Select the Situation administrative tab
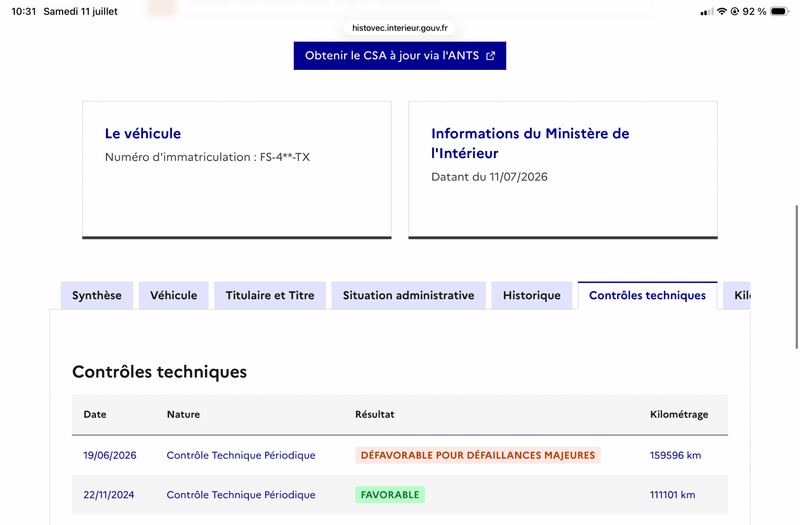800x525 pixels. pos(409,295)
